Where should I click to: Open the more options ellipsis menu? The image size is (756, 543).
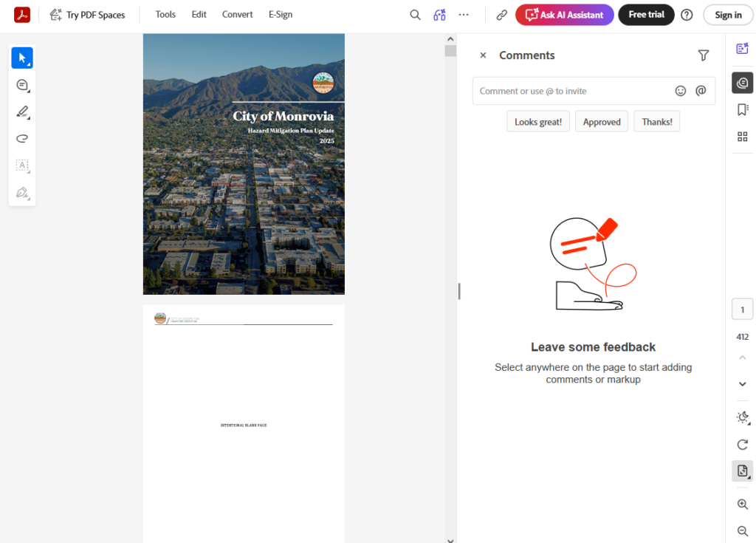click(464, 15)
